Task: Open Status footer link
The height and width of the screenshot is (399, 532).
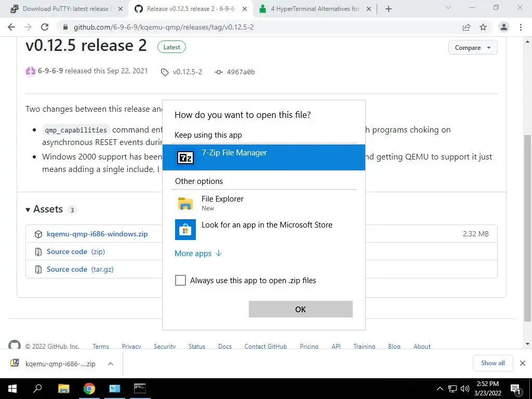Action: point(197,346)
